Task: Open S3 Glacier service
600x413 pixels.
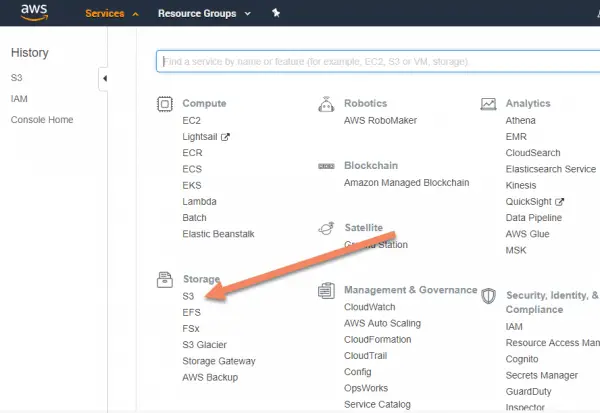Action: [x=204, y=345]
